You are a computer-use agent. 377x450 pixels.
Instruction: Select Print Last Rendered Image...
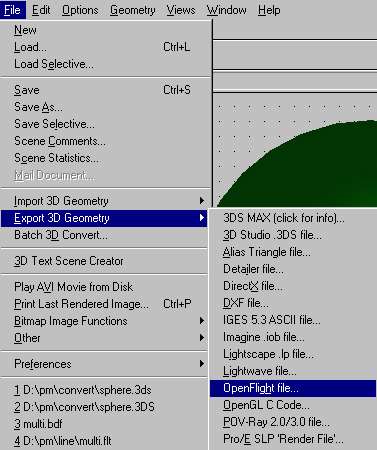point(105,304)
